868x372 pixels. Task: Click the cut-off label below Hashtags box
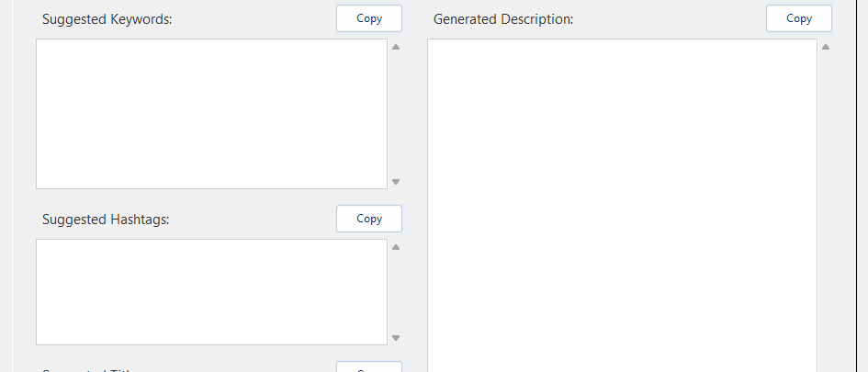point(87,369)
